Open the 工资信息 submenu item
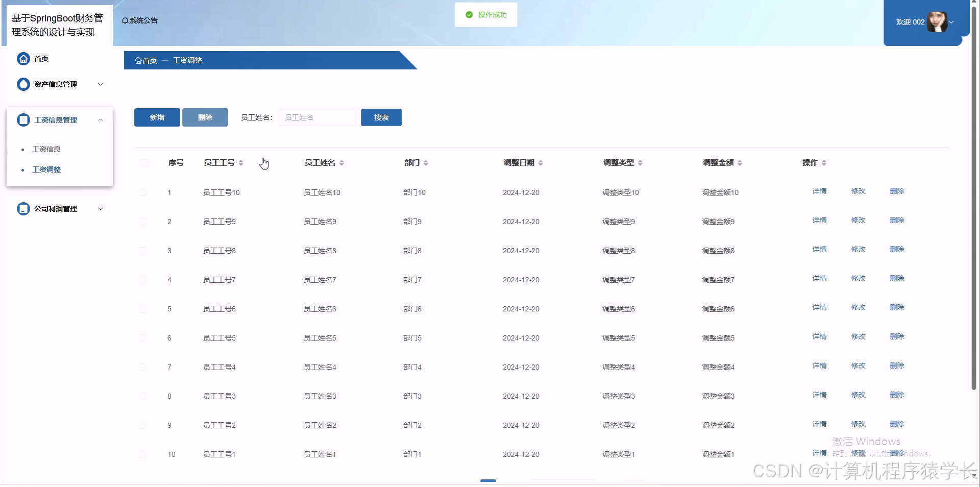 tap(46, 149)
